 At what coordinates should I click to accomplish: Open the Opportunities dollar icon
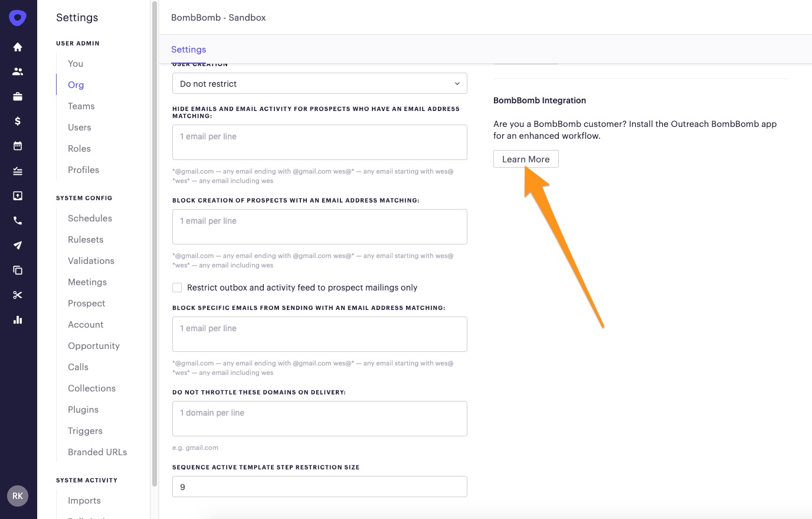[18, 121]
